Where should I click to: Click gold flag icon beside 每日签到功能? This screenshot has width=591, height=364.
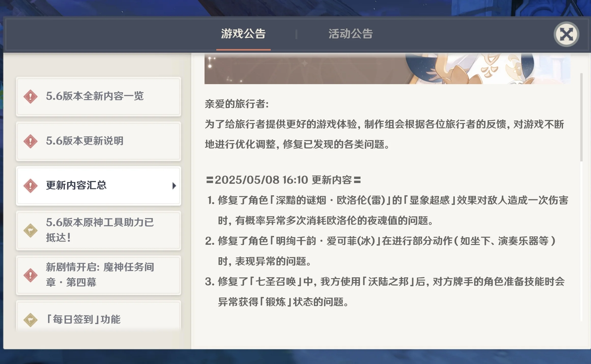coord(31,320)
